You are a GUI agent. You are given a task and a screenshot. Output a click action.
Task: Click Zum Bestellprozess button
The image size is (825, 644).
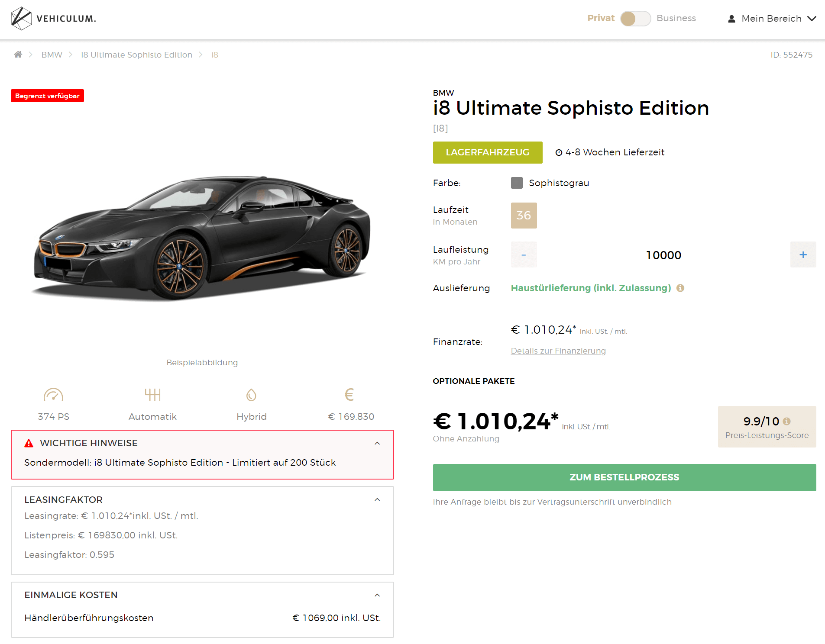tap(624, 477)
